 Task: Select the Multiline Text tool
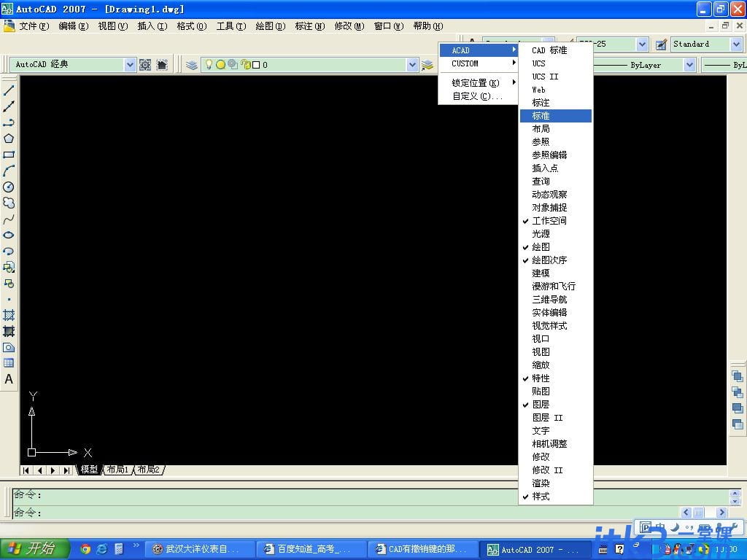coord(9,379)
